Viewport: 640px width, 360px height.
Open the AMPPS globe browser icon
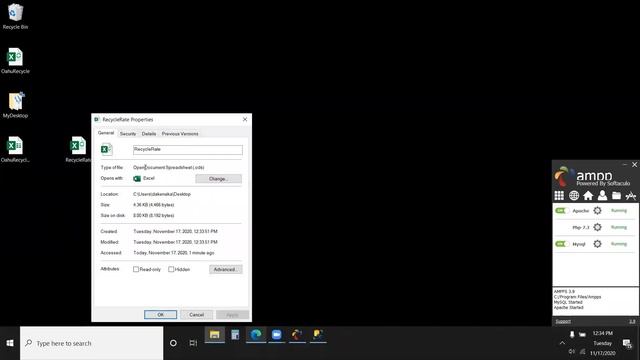574,196
